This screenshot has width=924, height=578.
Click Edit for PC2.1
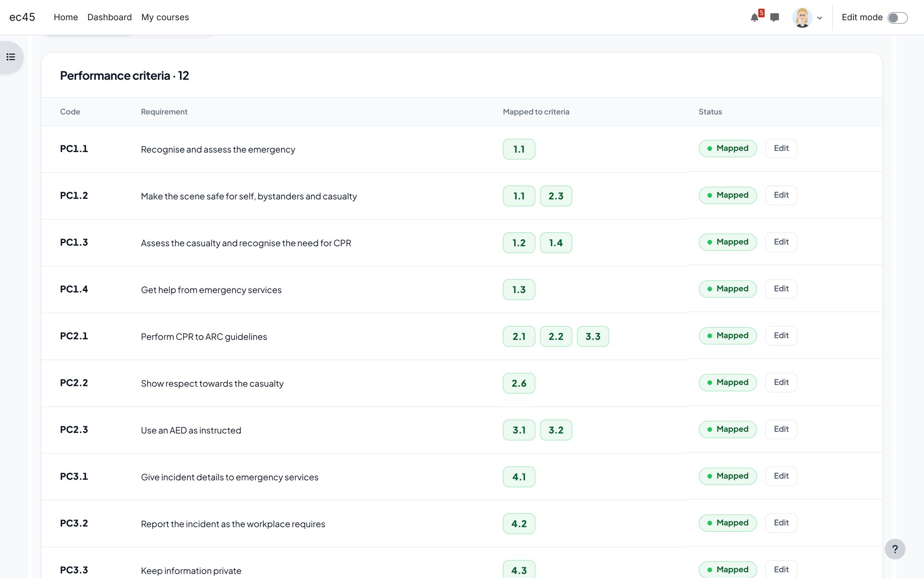pyautogui.click(x=781, y=335)
